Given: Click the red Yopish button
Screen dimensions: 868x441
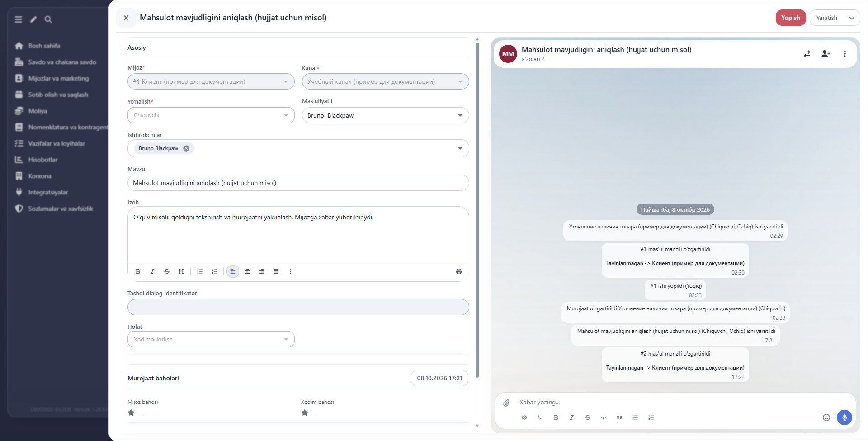Looking at the screenshot, I should [x=791, y=18].
